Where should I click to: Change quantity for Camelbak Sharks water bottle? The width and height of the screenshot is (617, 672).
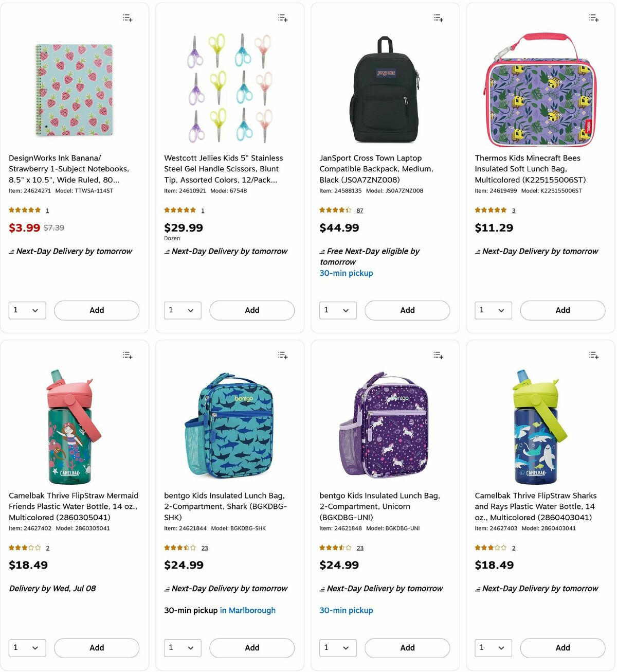point(493,648)
